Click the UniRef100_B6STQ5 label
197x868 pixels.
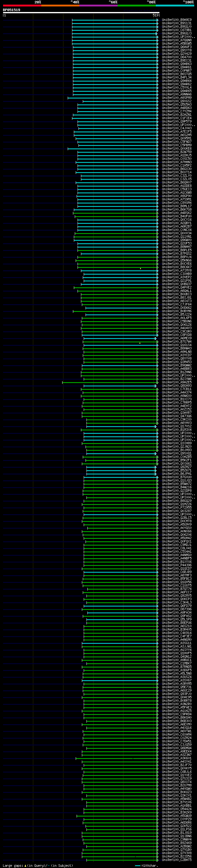pos(177,74)
